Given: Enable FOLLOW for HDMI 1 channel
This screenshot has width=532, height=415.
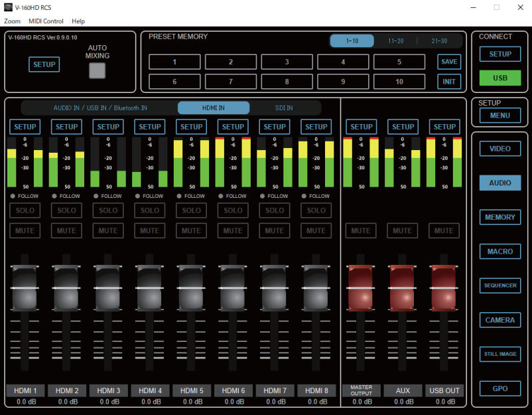Looking at the screenshot, I should point(25,196).
